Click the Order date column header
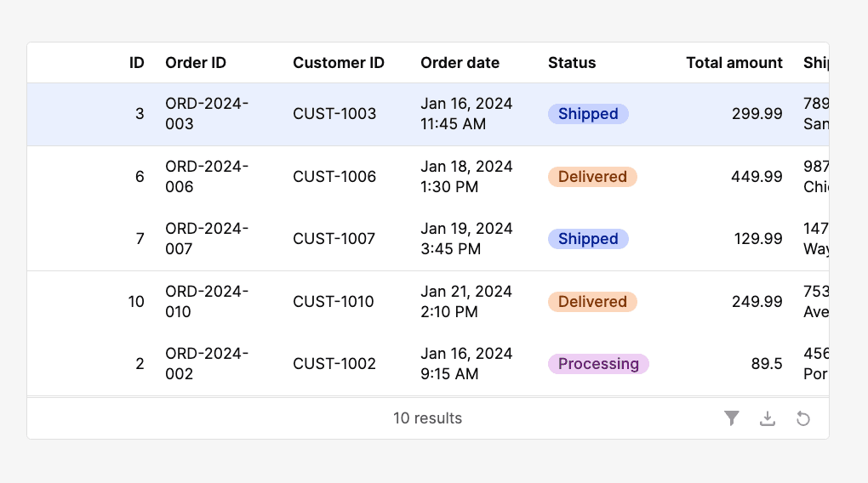 click(x=460, y=63)
